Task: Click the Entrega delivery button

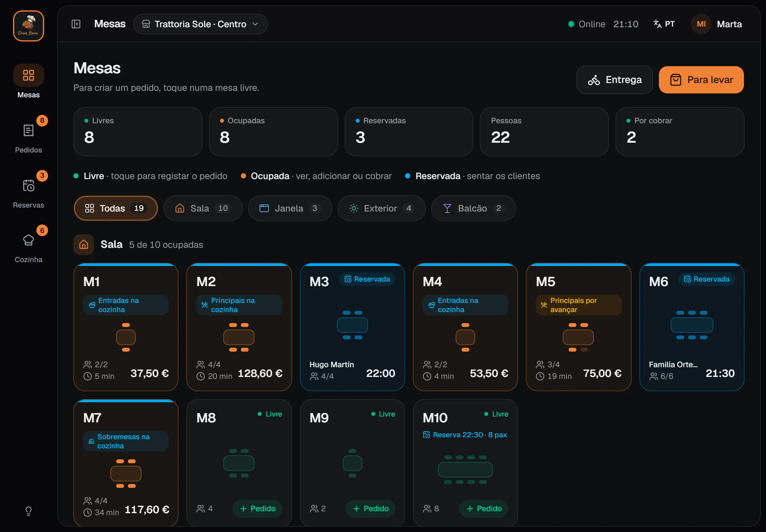Action: [614, 80]
